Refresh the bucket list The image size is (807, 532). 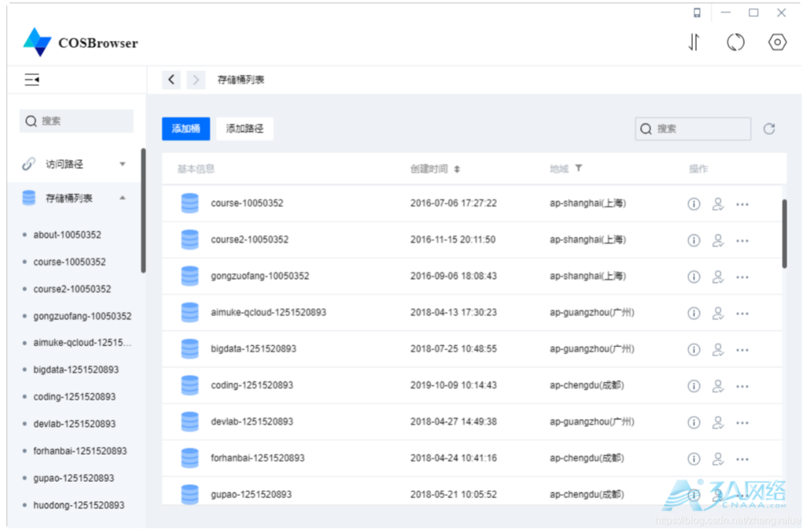[x=769, y=128]
